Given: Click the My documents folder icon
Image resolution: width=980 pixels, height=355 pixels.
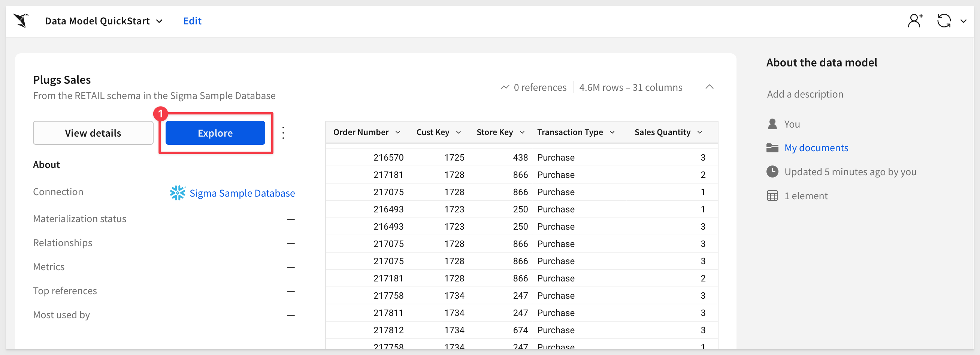Looking at the screenshot, I should (772, 148).
